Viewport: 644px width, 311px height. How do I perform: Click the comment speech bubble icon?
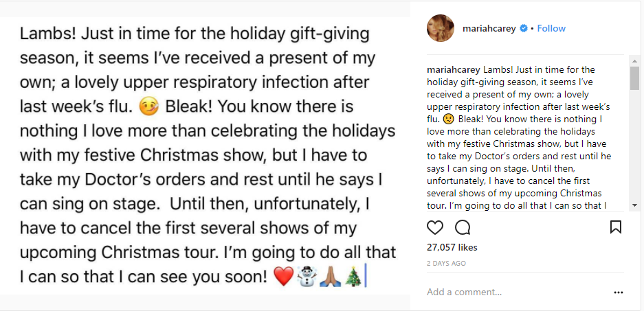[463, 227]
